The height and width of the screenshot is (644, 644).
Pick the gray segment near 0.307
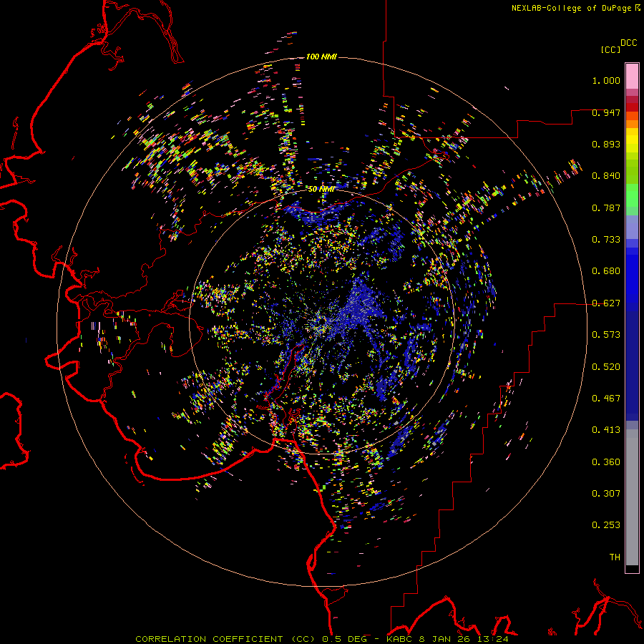[632, 501]
